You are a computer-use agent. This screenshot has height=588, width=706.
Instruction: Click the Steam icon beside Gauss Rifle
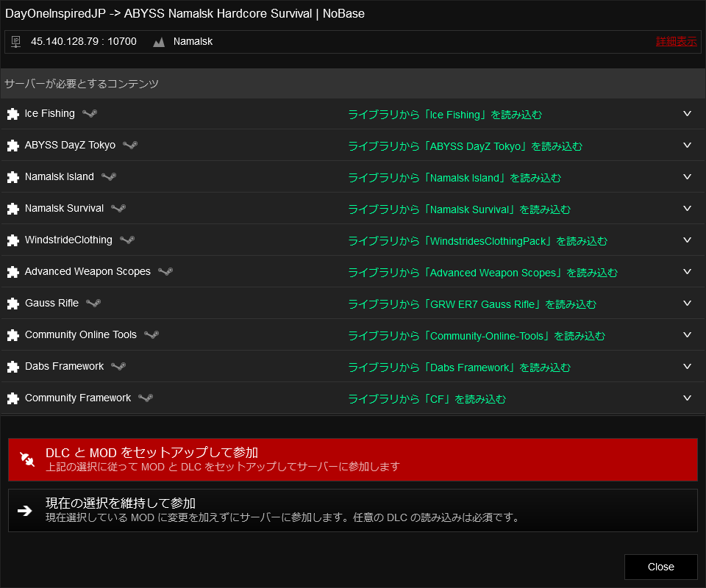[93, 303]
